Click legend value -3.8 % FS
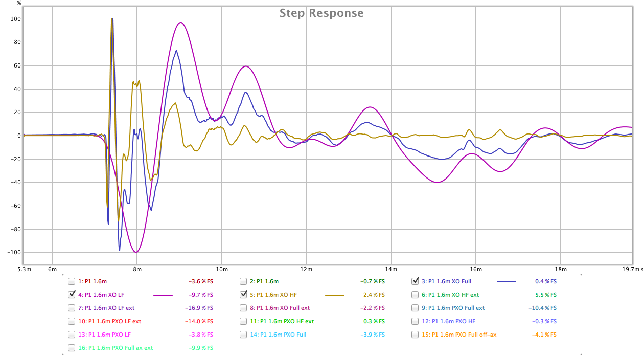 pyautogui.click(x=201, y=335)
